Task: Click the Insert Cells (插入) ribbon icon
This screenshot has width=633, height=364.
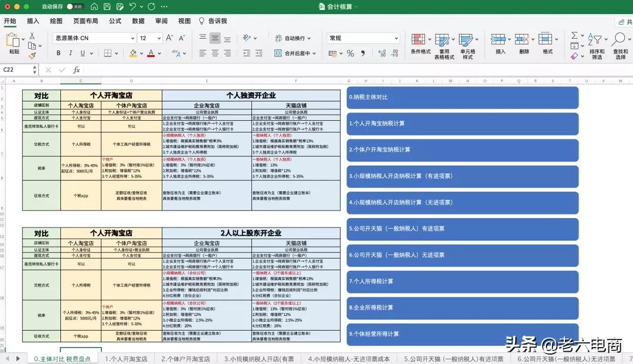Action: pyautogui.click(x=498, y=41)
